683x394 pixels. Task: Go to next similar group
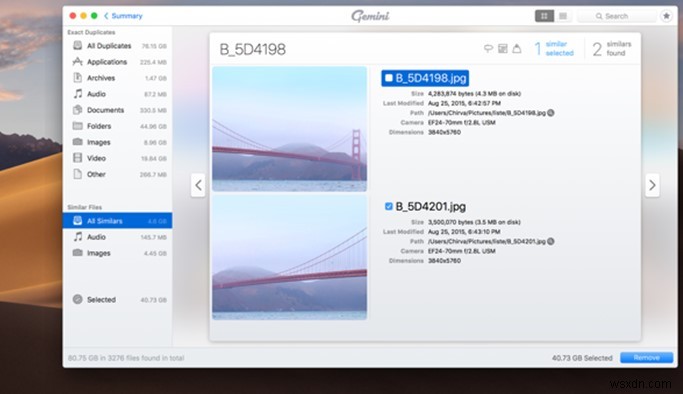652,185
